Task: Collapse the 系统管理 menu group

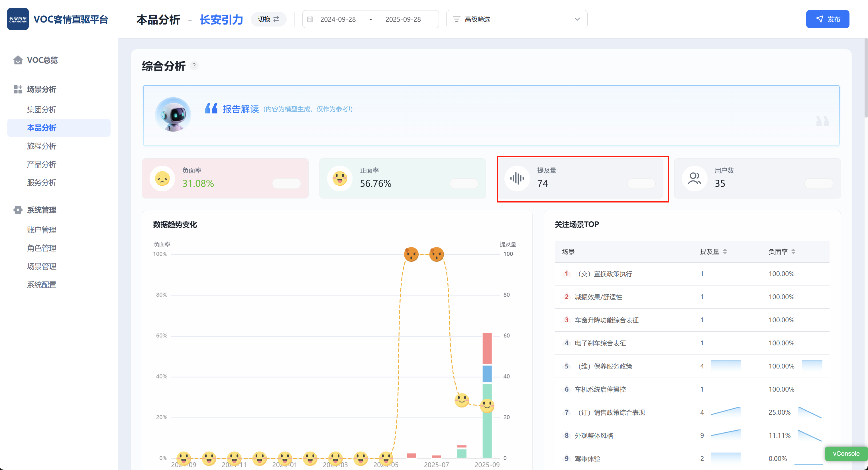Action: pyautogui.click(x=42, y=210)
